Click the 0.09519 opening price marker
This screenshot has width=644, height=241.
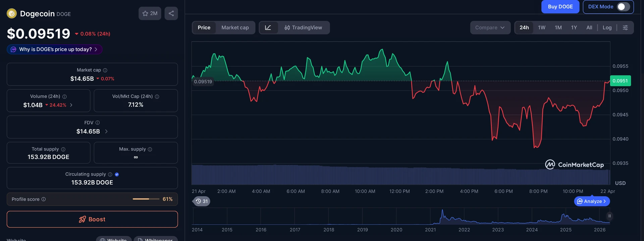click(x=203, y=81)
